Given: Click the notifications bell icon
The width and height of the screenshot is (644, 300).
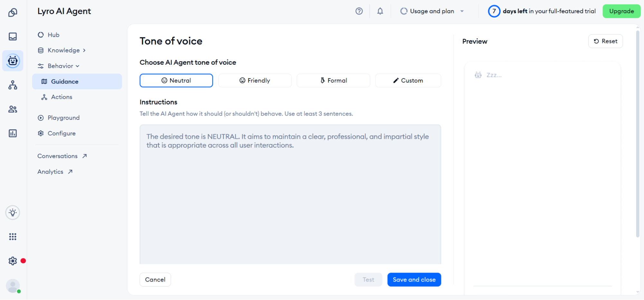Looking at the screenshot, I should (x=380, y=11).
